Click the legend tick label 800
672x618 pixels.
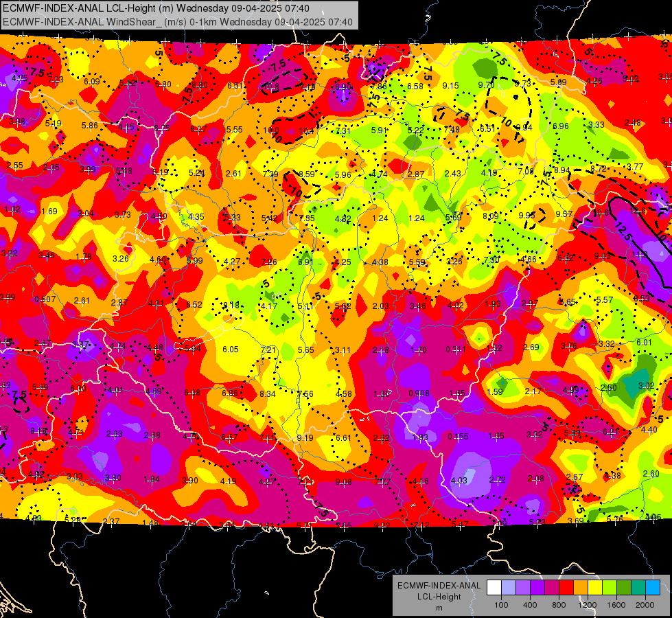(x=559, y=605)
